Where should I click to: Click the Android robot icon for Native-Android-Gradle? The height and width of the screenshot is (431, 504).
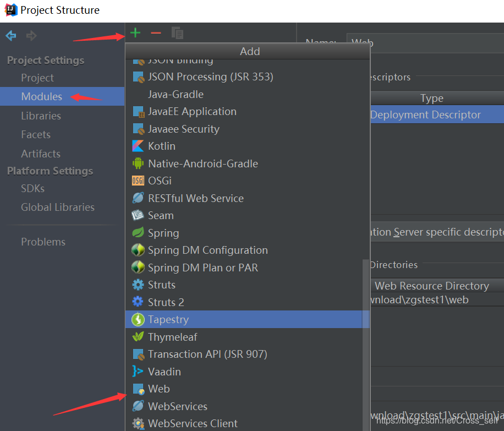138,163
